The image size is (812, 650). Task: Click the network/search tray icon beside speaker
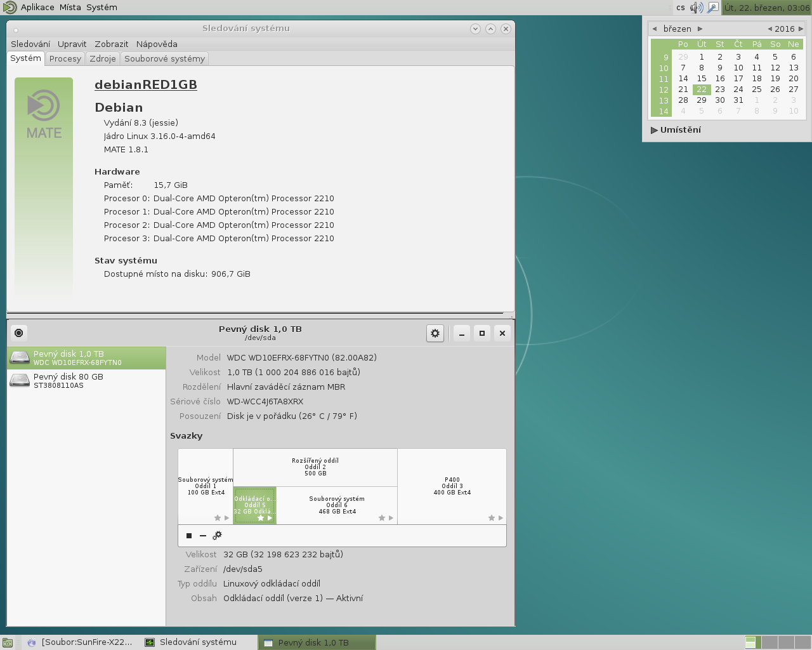(713, 8)
